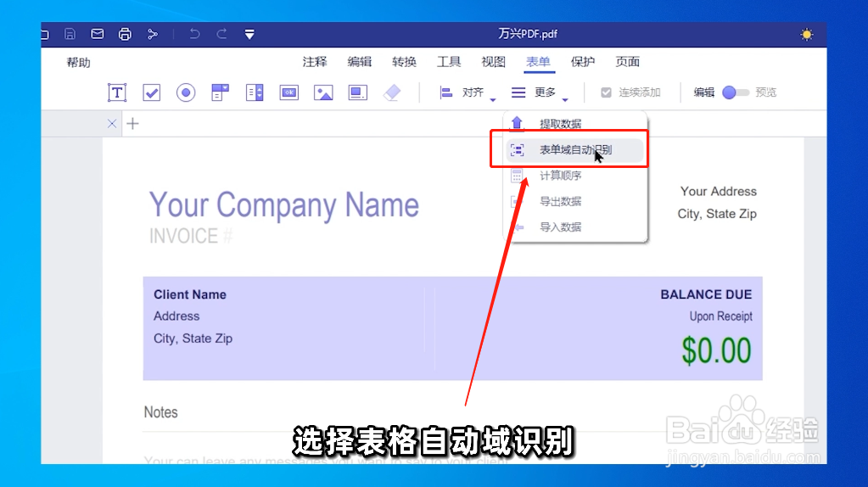Choose 导入数据 from the menu

(574, 227)
